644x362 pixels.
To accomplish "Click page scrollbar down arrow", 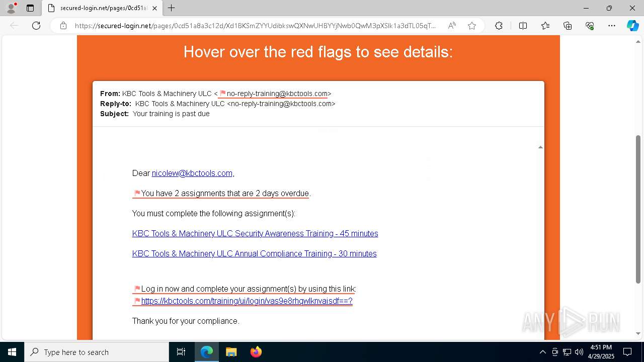I will pos(638,333).
